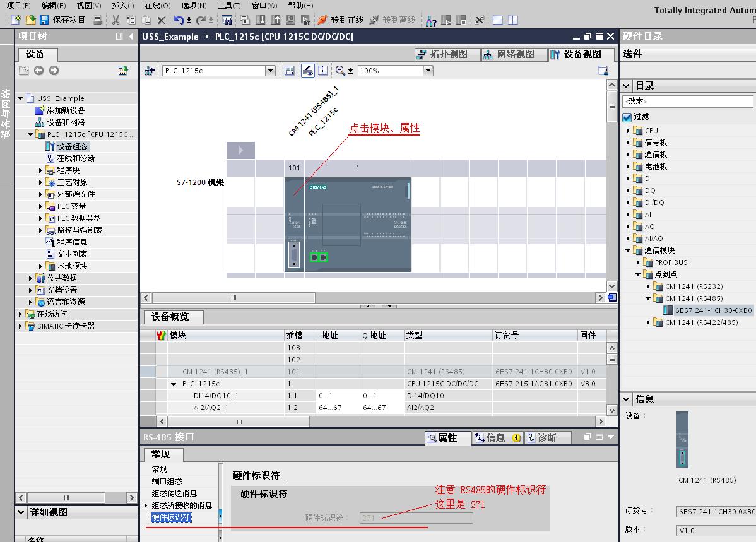Click the project tree forward arrow icon

pyautogui.click(x=54, y=71)
